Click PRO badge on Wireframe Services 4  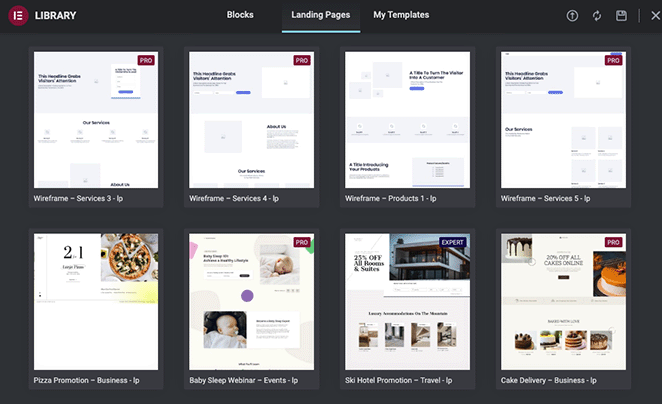(x=302, y=60)
